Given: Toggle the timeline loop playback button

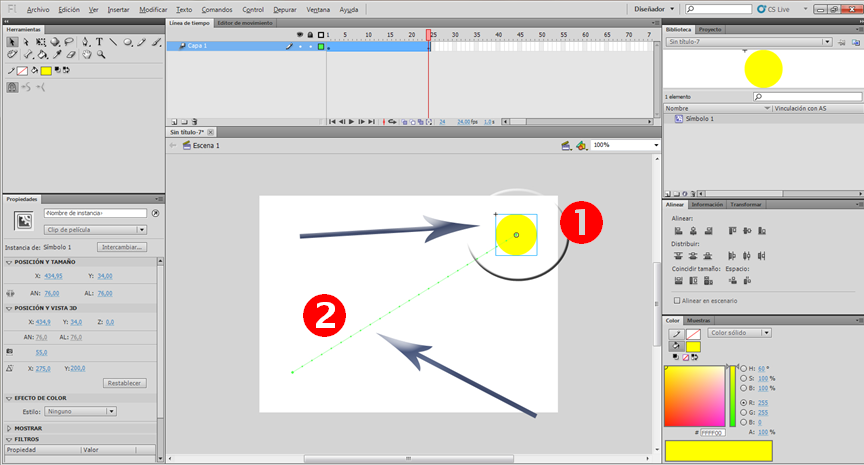Looking at the screenshot, I should point(392,122).
